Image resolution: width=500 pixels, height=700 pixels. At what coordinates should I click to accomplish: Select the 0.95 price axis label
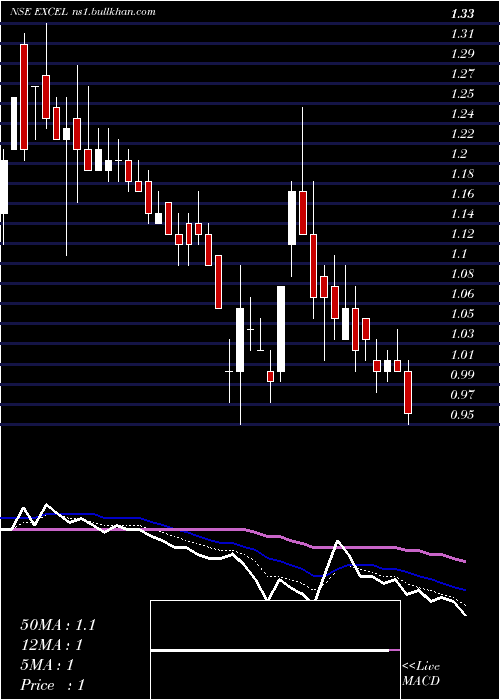462,415
